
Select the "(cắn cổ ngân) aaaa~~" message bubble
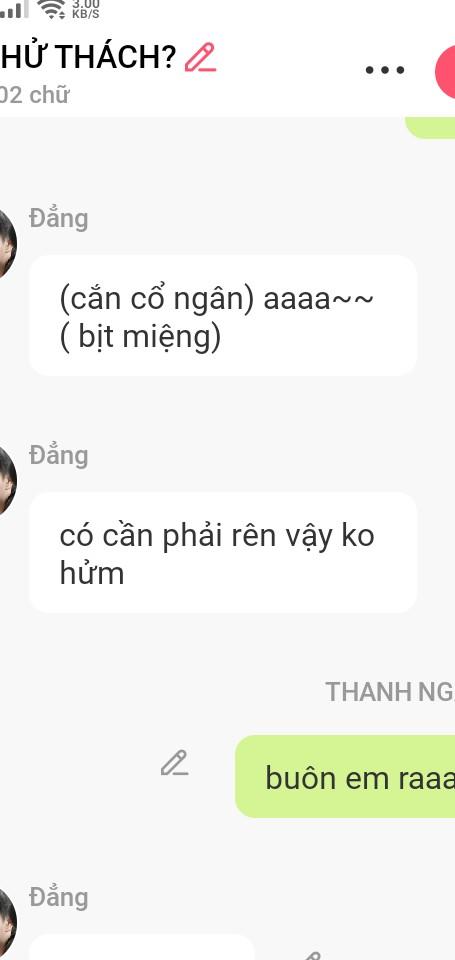223,315
